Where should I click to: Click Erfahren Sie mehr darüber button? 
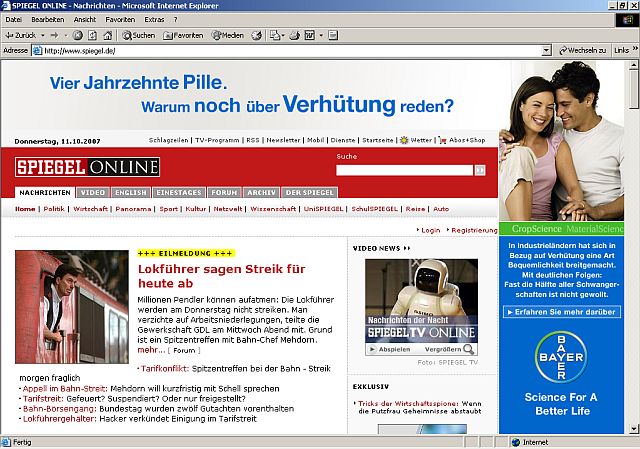[562, 312]
